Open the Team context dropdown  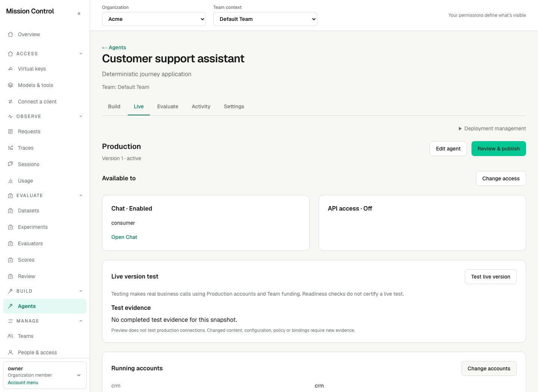pyautogui.click(x=265, y=19)
